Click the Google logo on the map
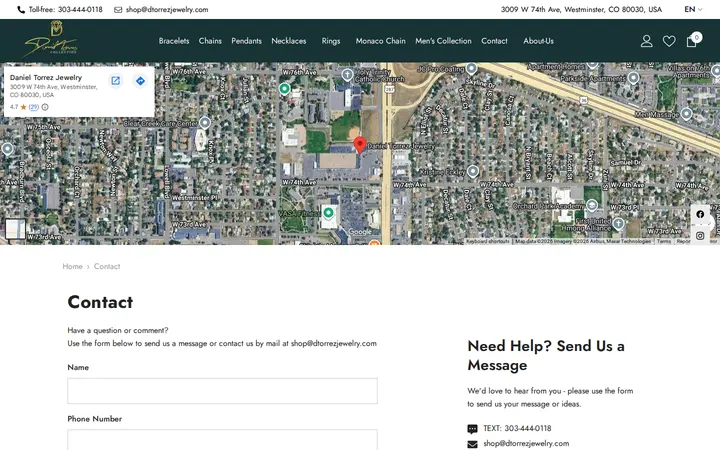 (360, 232)
